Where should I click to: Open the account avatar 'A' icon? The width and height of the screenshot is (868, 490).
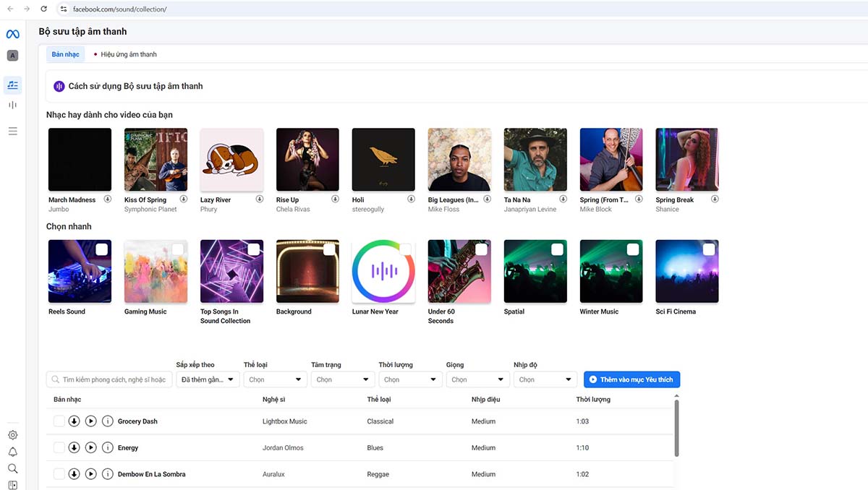tap(12, 56)
